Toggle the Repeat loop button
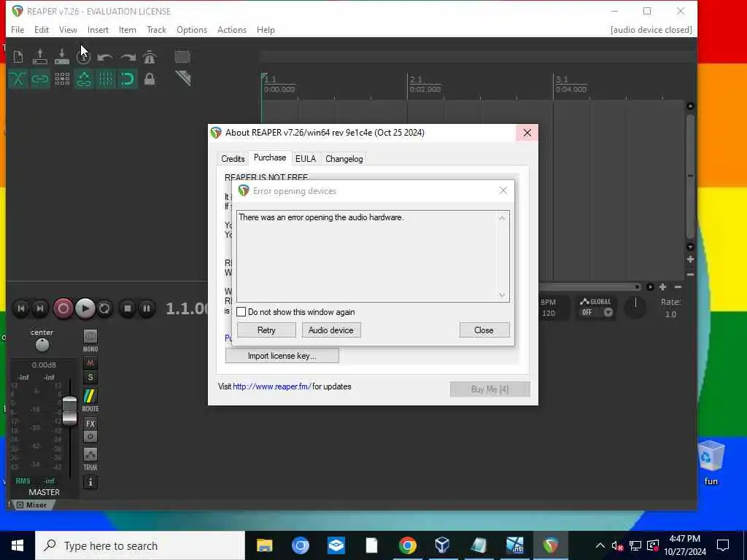Viewport: 747px width, 560px height. (x=104, y=308)
